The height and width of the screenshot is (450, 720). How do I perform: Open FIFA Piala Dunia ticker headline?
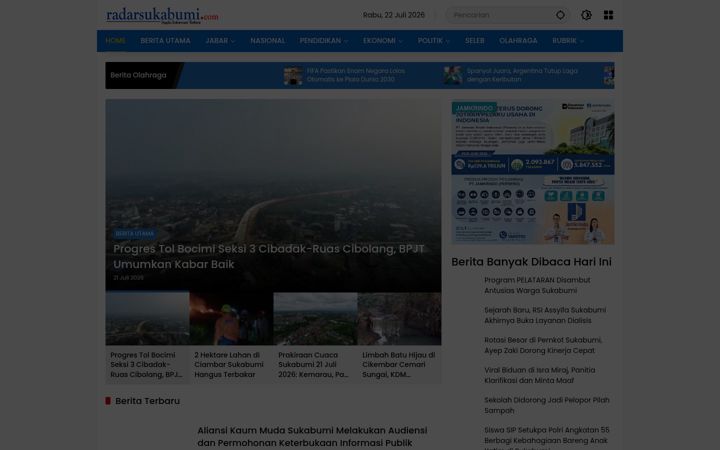pyautogui.click(x=356, y=75)
